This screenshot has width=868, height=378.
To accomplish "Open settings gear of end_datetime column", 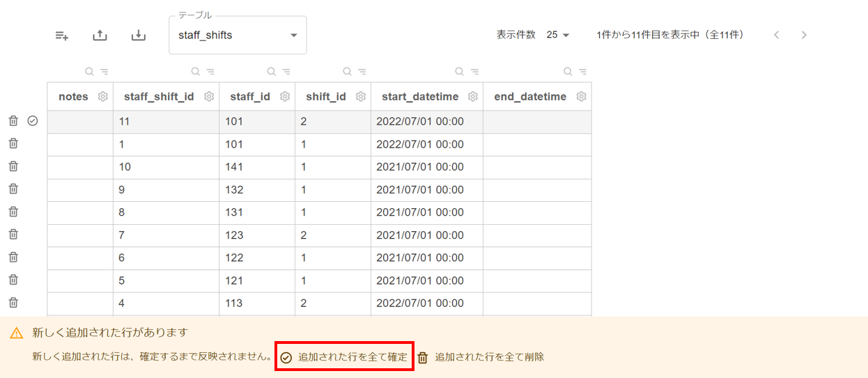I will click(582, 97).
